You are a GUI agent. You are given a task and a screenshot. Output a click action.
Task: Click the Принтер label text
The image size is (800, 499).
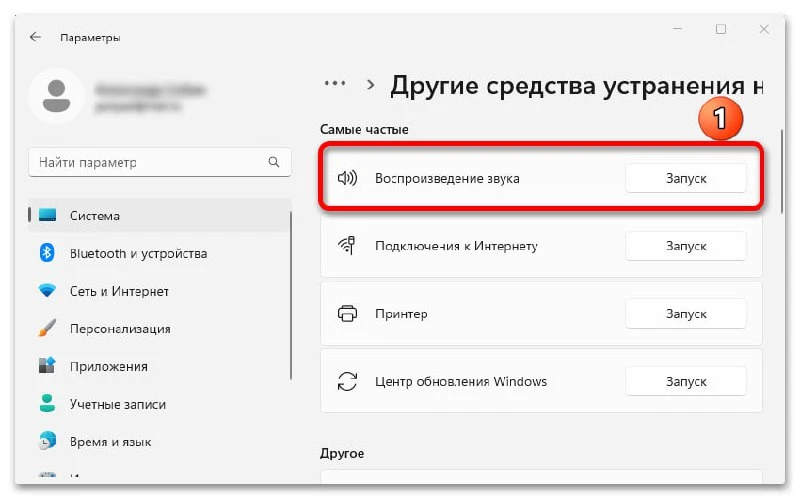tap(401, 314)
